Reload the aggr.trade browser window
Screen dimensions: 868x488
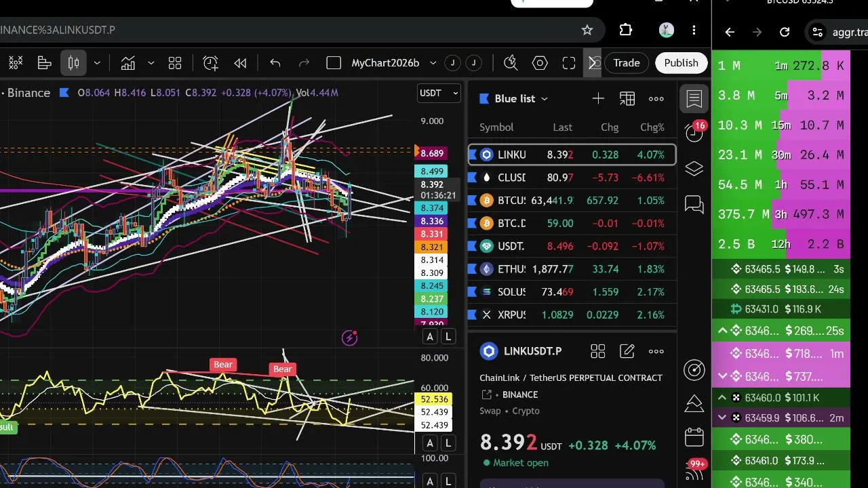pyautogui.click(x=785, y=32)
